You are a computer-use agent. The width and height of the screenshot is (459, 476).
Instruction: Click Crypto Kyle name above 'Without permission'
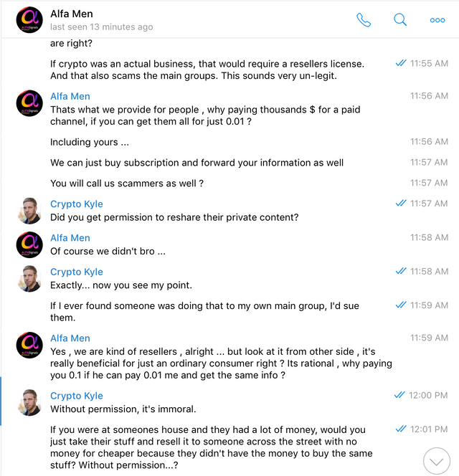click(77, 396)
